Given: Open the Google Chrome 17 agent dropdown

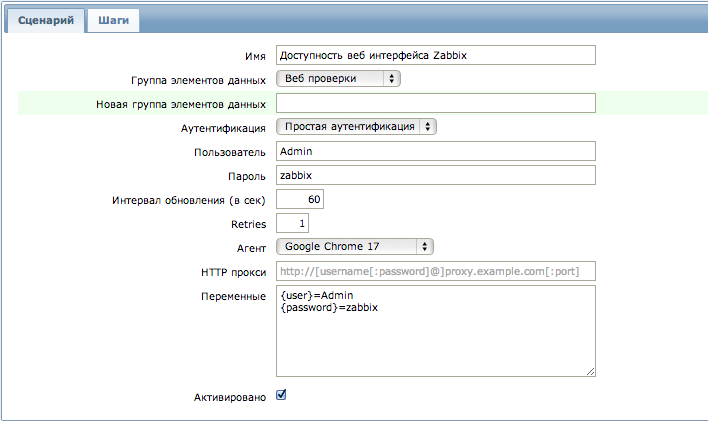Looking at the screenshot, I should 355,247.
